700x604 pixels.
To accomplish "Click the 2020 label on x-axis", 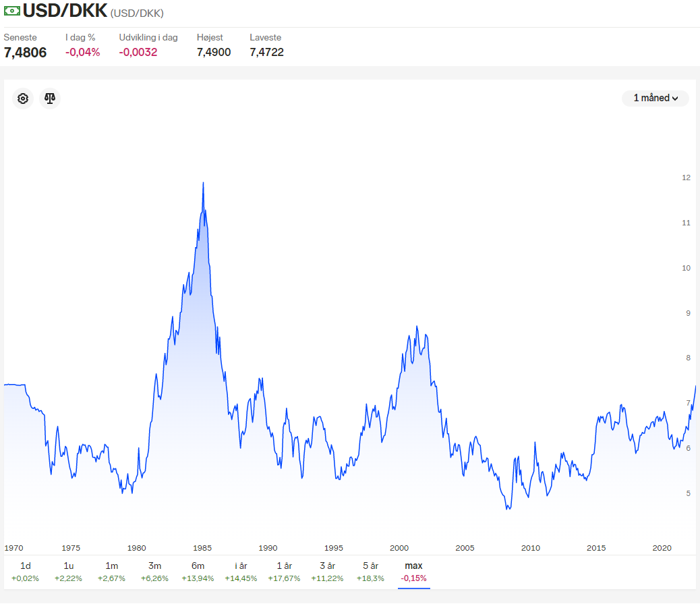I will tap(662, 548).
